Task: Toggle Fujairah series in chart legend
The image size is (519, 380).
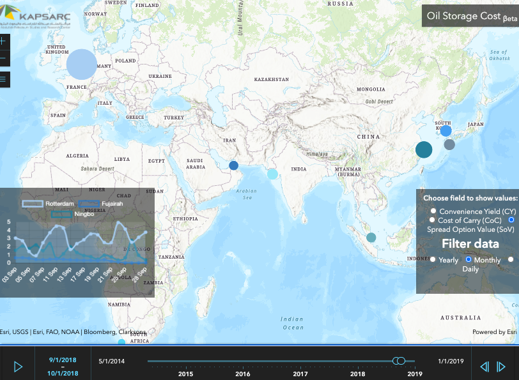Action: tap(101, 204)
